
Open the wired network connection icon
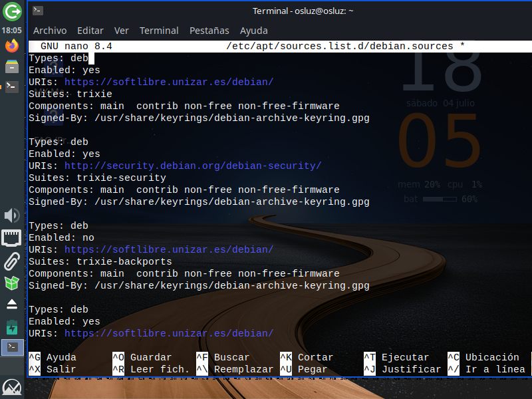pyautogui.click(x=12, y=237)
